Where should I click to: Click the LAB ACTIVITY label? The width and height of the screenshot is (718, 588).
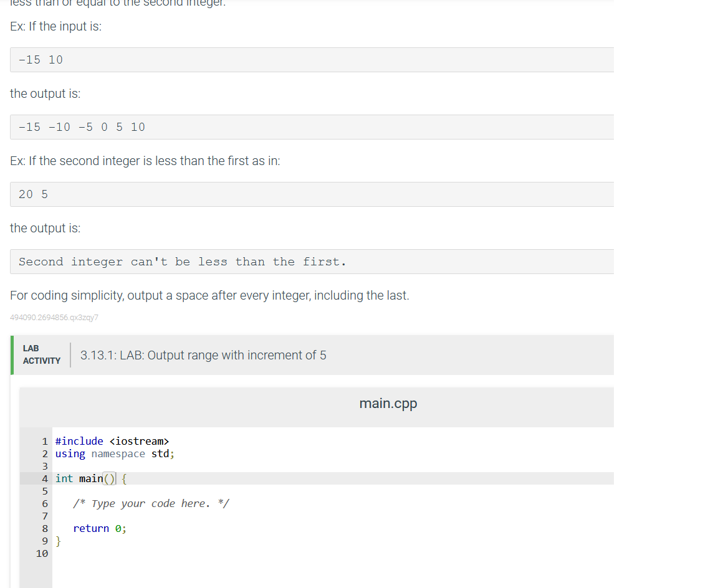pyautogui.click(x=42, y=354)
